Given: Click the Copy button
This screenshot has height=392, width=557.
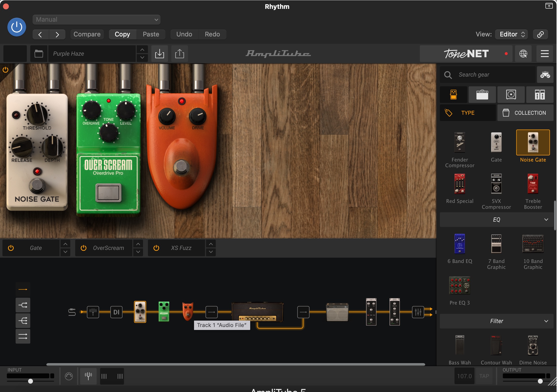Looking at the screenshot, I should tap(122, 34).
